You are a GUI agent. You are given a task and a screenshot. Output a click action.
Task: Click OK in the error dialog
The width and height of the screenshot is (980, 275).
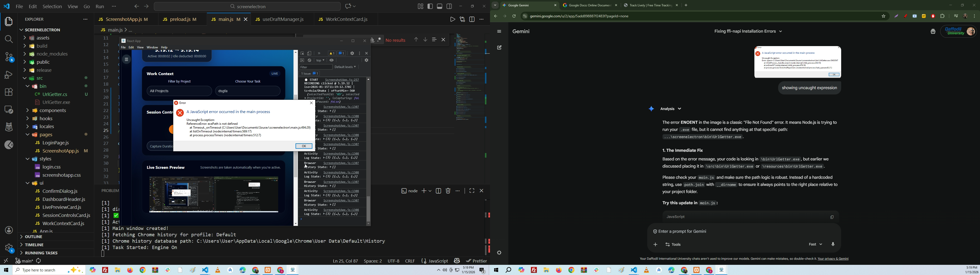click(x=304, y=146)
